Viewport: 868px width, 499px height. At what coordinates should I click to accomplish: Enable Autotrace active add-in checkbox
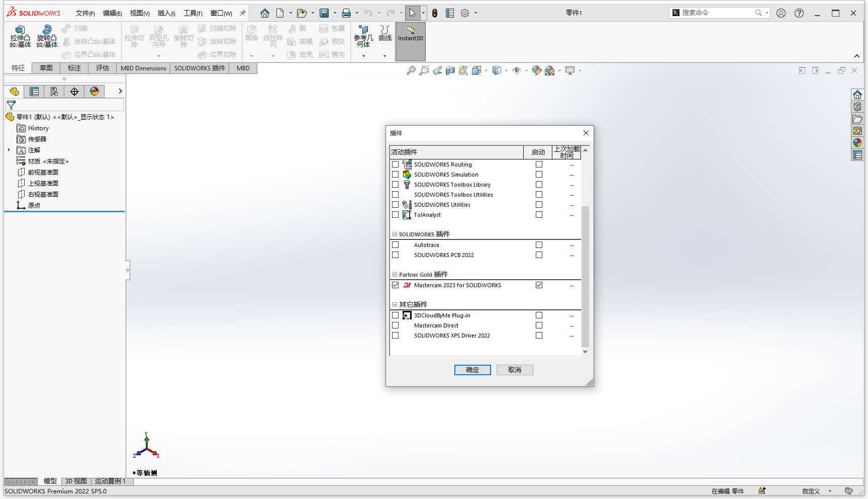point(396,245)
